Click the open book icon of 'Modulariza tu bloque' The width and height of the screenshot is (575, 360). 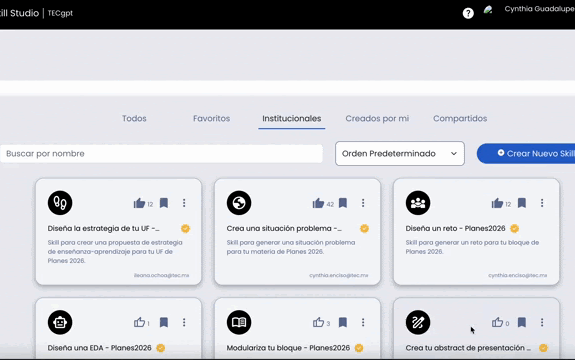239,322
